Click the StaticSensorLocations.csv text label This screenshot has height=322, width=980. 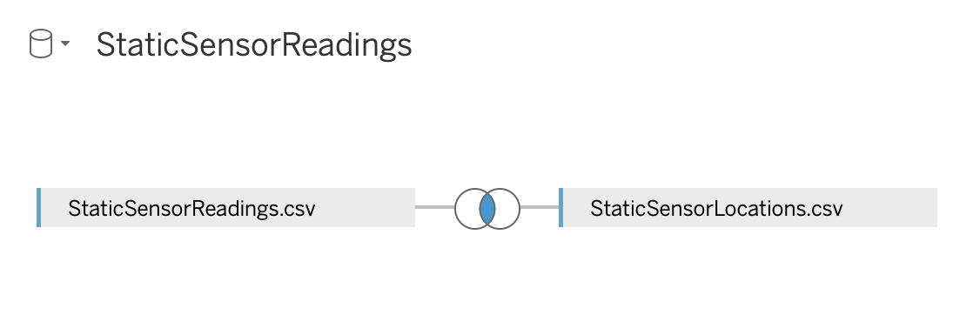point(716,208)
